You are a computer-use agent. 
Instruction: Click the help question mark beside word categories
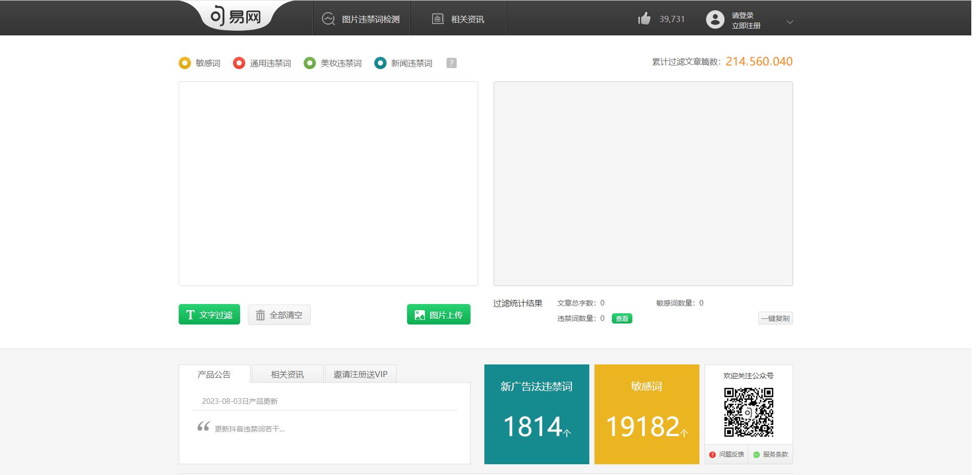451,63
